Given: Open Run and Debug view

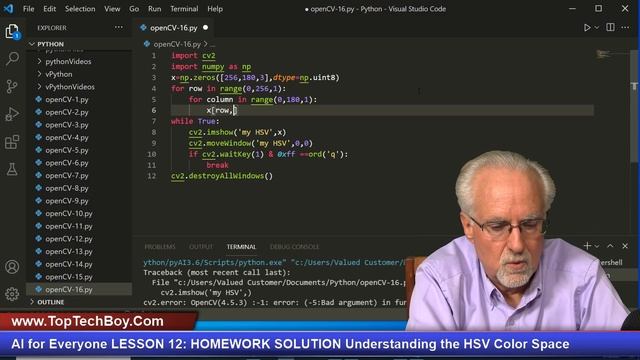Looking at the screenshot, I should click(x=12, y=114).
